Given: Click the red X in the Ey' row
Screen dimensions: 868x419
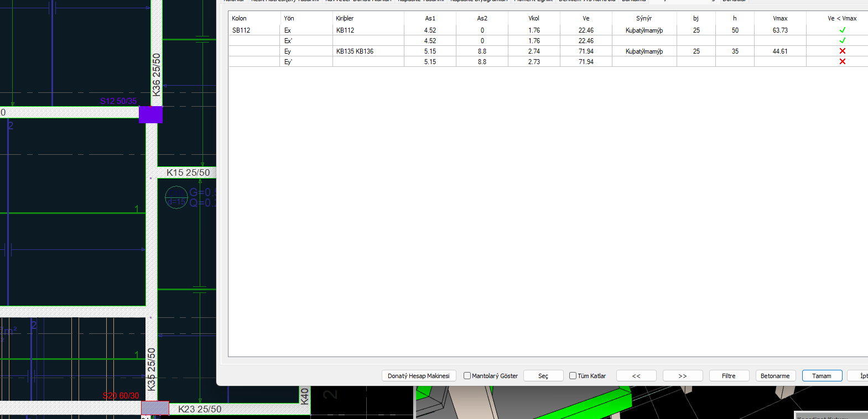Looking at the screenshot, I should 842,62.
